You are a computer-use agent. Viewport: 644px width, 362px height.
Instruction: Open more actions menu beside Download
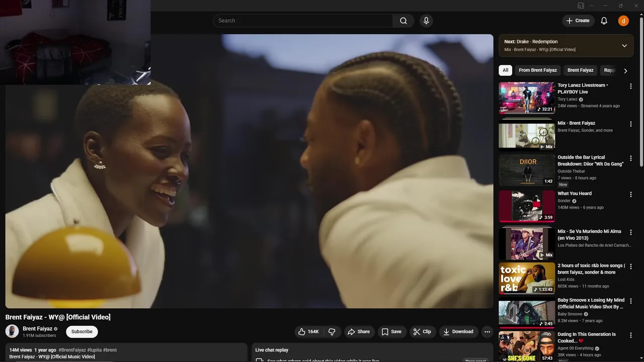[x=487, y=331]
